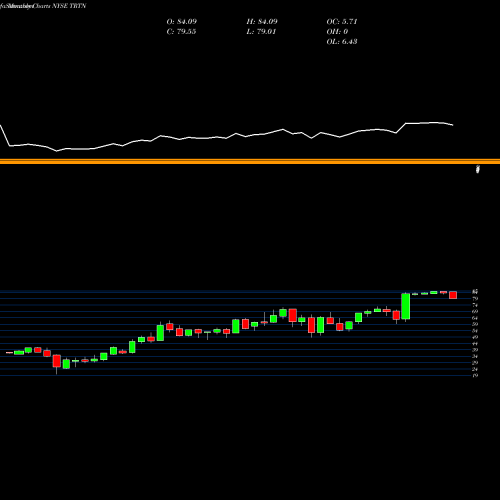
Task: Click the 59 price axis label
Action: (475, 324)
